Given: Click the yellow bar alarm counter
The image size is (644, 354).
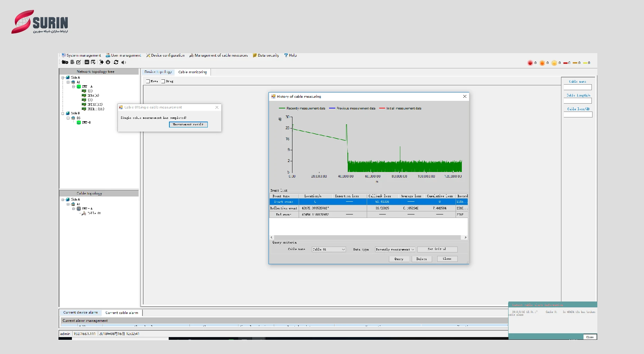Looking at the screenshot, I should (x=585, y=63).
